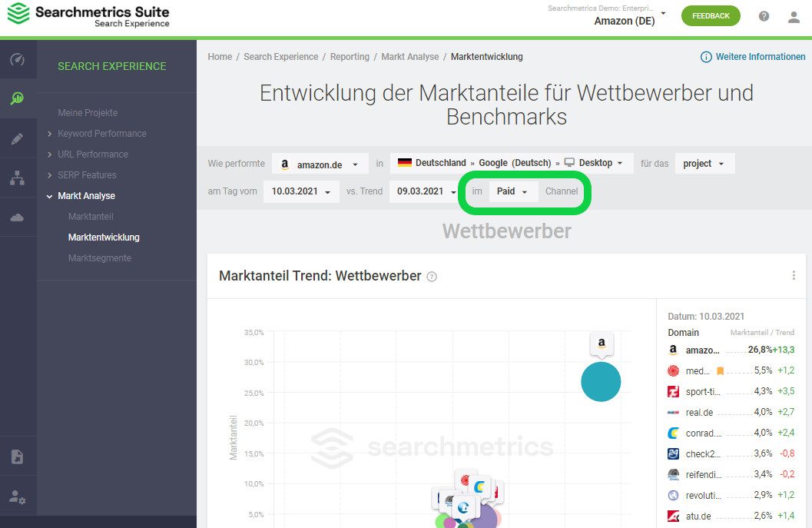
Task: Go to Home in the breadcrumb
Action: click(x=220, y=57)
